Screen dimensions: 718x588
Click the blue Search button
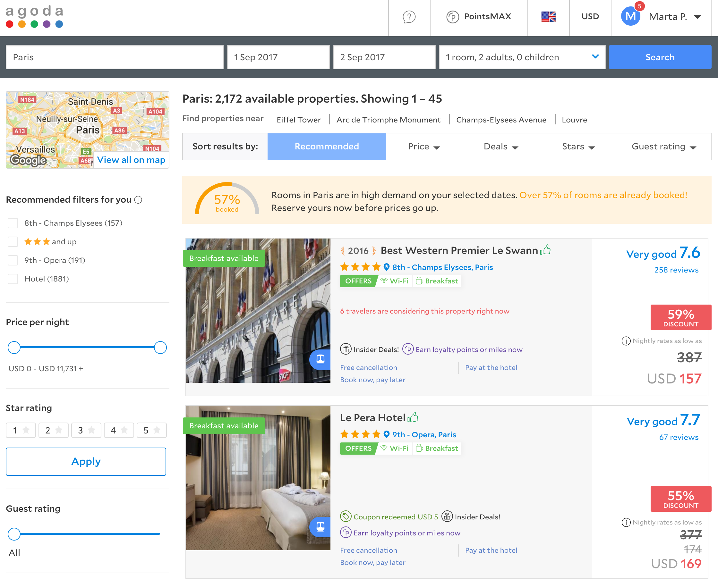pyautogui.click(x=660, y=57)
